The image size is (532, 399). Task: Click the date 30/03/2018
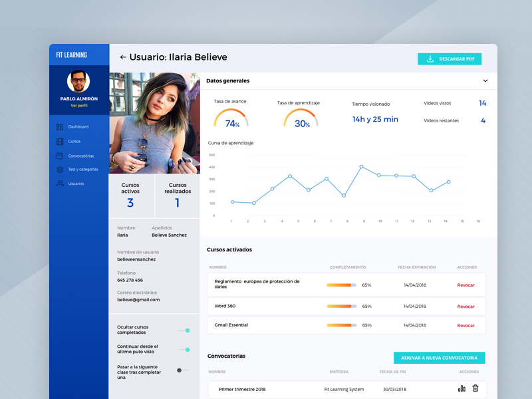click(394, 389)
